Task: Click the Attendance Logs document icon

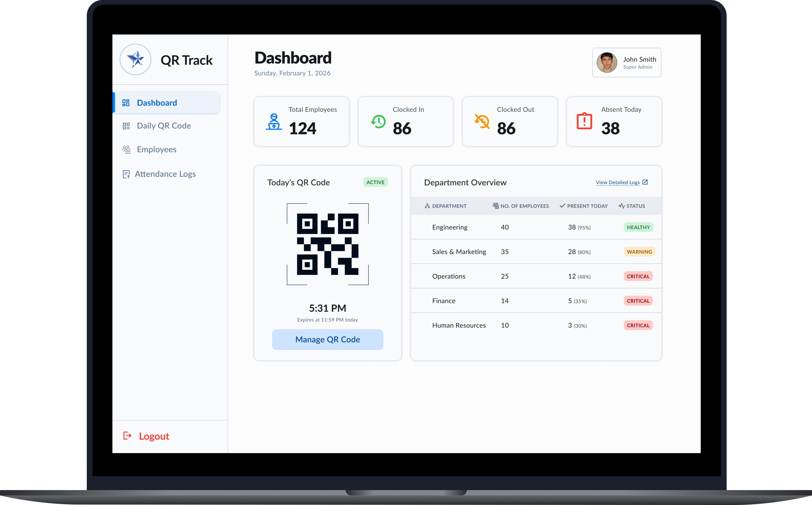Action: [x=126, y=174]
